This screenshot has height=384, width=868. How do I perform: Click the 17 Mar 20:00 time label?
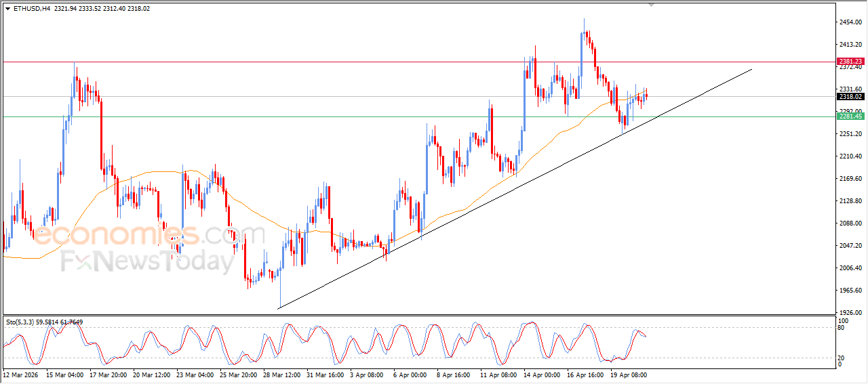[x=109, y=374]
